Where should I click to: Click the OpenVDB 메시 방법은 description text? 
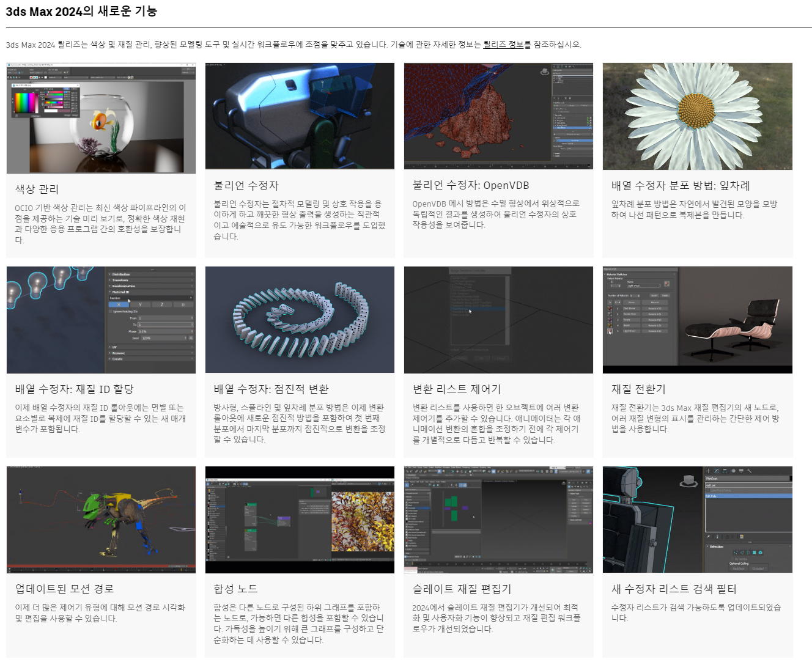click(496, 214)
